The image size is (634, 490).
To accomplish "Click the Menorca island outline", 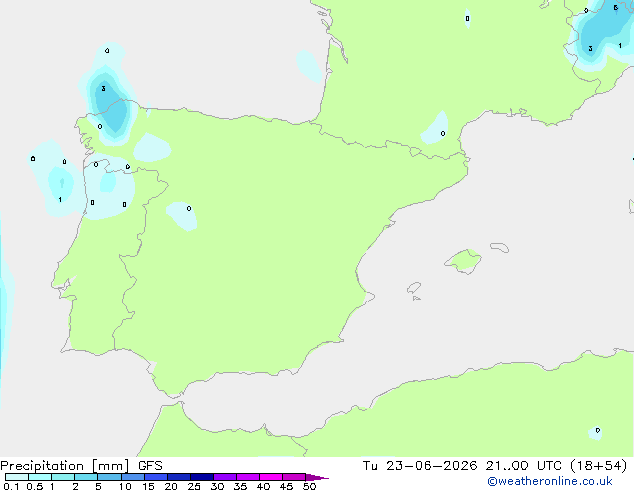I will 500,247.
